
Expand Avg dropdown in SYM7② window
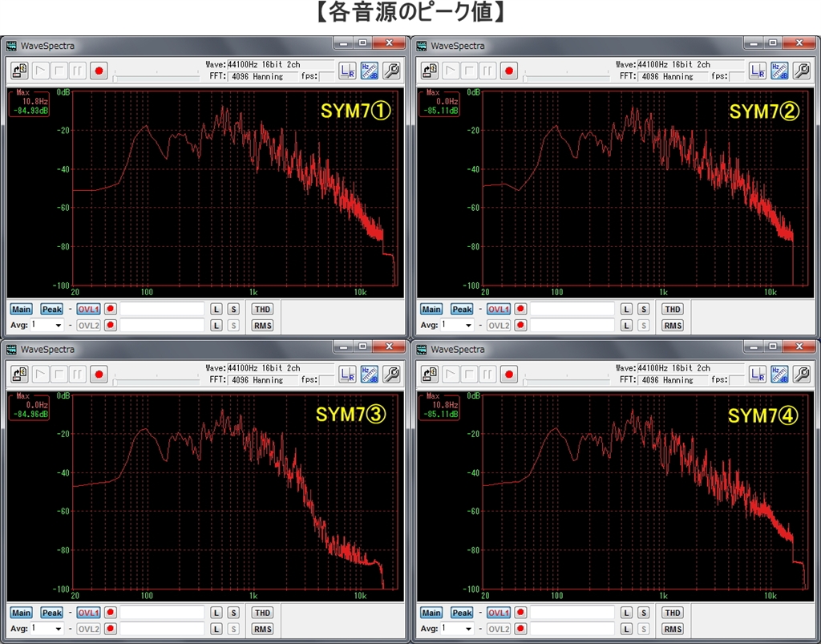point(468,326)
